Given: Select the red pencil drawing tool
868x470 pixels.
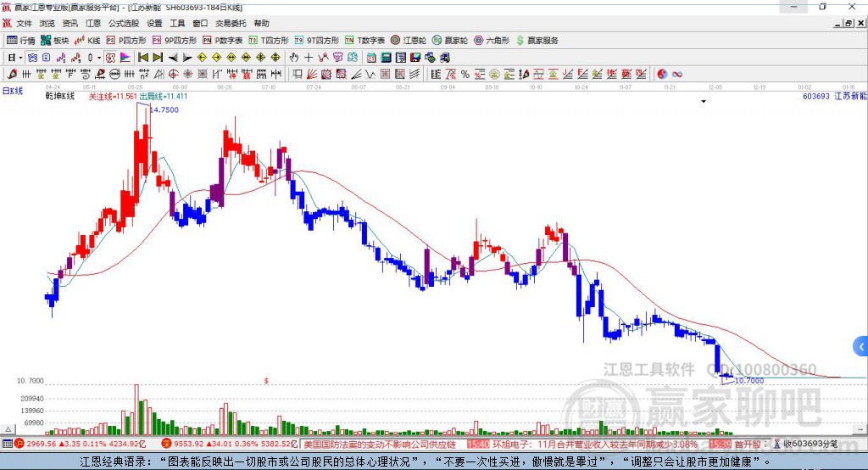Looking at the screenshot, I should pos(12,74).
